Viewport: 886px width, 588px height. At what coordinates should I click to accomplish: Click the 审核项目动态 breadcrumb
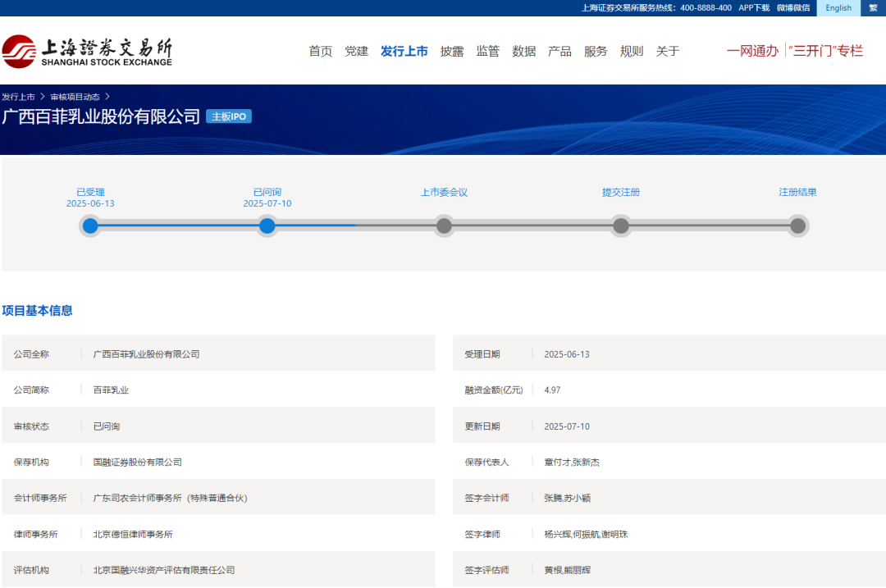[75, 97]
